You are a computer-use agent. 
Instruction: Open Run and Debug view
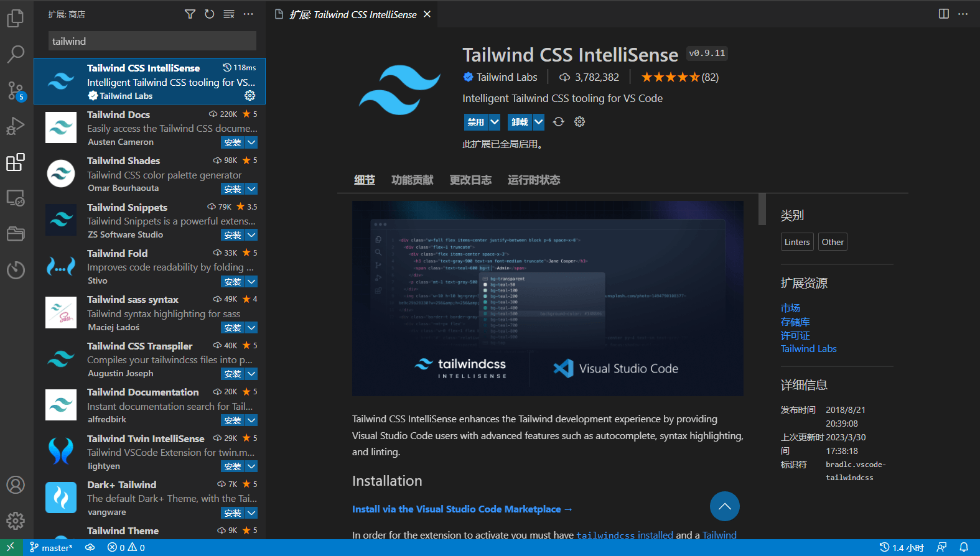tap(16, 126)
